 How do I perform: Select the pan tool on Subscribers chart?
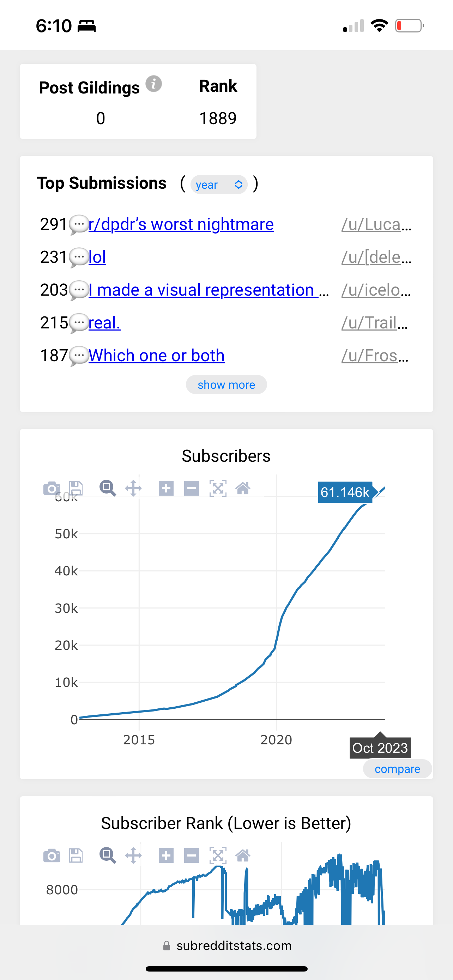click(133, 488)
